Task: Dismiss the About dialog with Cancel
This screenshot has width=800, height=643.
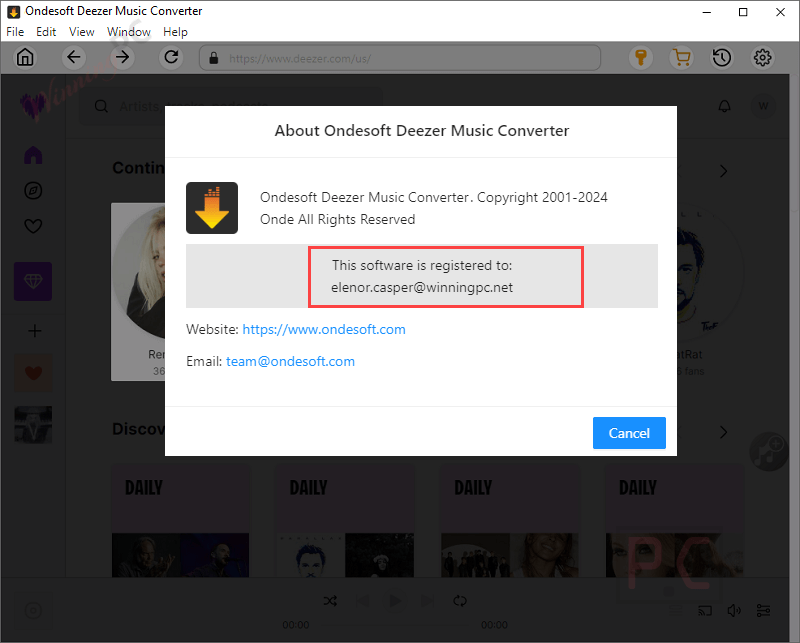Action: 629,433
